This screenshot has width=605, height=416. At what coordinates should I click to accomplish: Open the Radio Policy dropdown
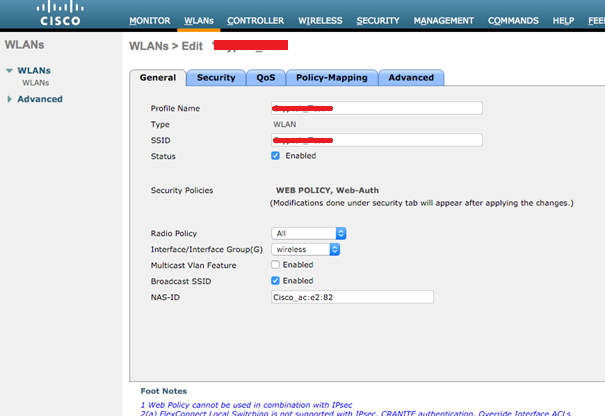point(309,233)
